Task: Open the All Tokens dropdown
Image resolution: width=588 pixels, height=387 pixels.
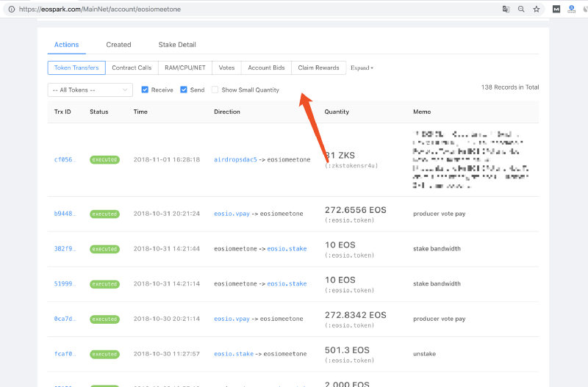Action: point(90,90)
